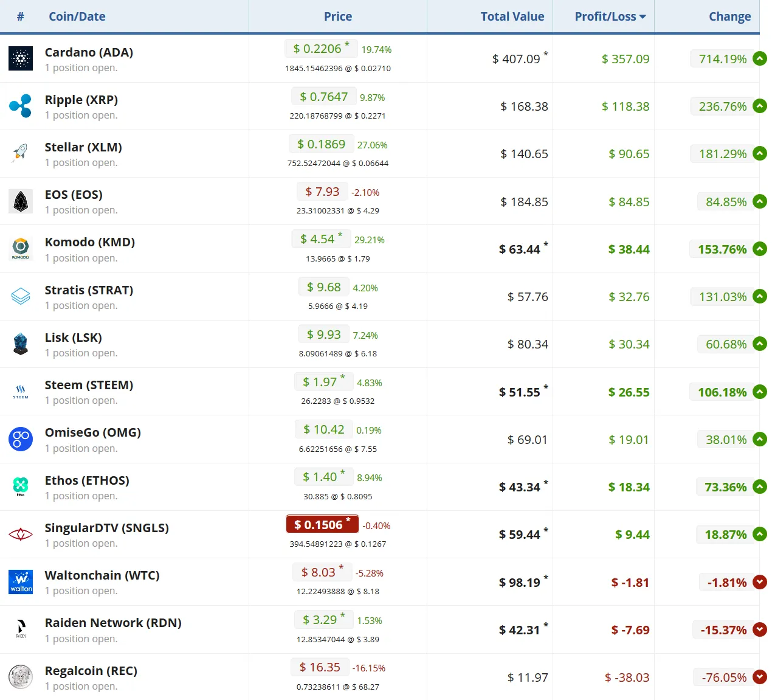The height and width of the screenshot is (700, 772).
Task: Click the red SingularDTV price badge $ 0.1506
Action: (322, 524)
